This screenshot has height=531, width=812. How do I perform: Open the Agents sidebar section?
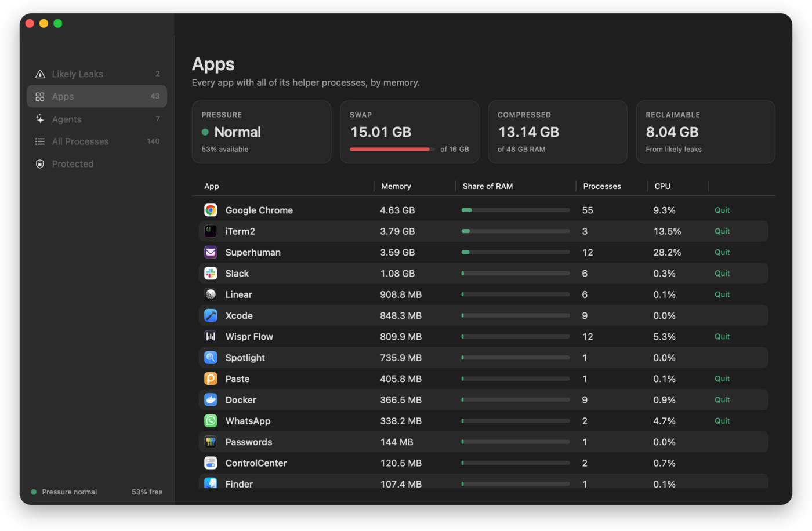click(x=97, y=119)
